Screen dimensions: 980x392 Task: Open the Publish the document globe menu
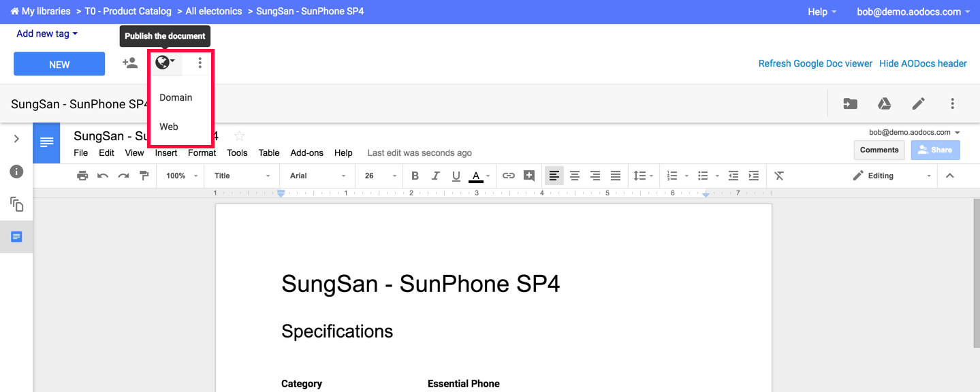coord(165,63)
